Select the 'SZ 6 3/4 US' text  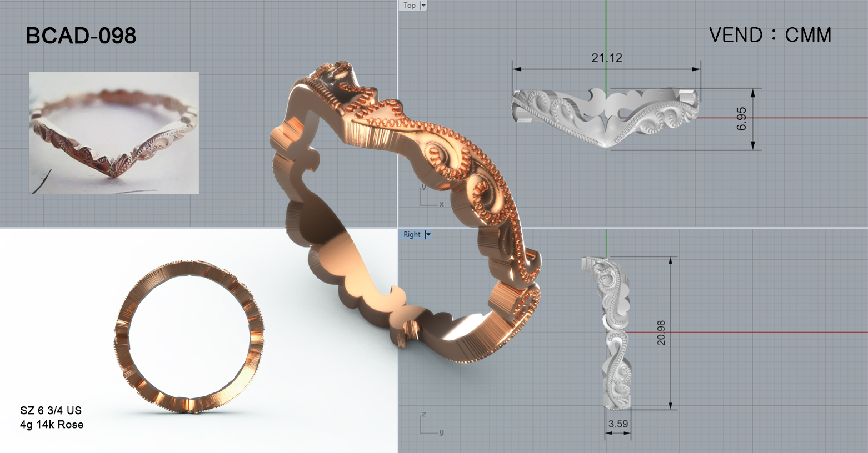51,411
